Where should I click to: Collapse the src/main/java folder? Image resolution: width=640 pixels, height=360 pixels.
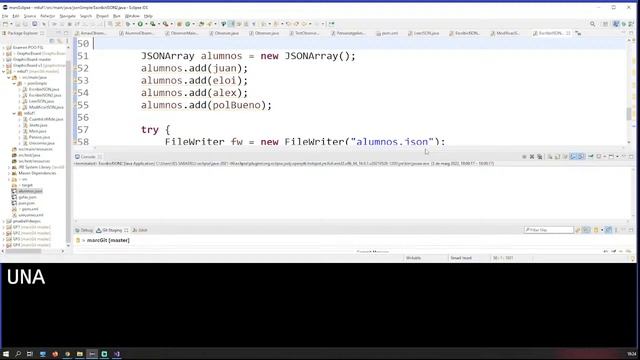coord(9,78)
